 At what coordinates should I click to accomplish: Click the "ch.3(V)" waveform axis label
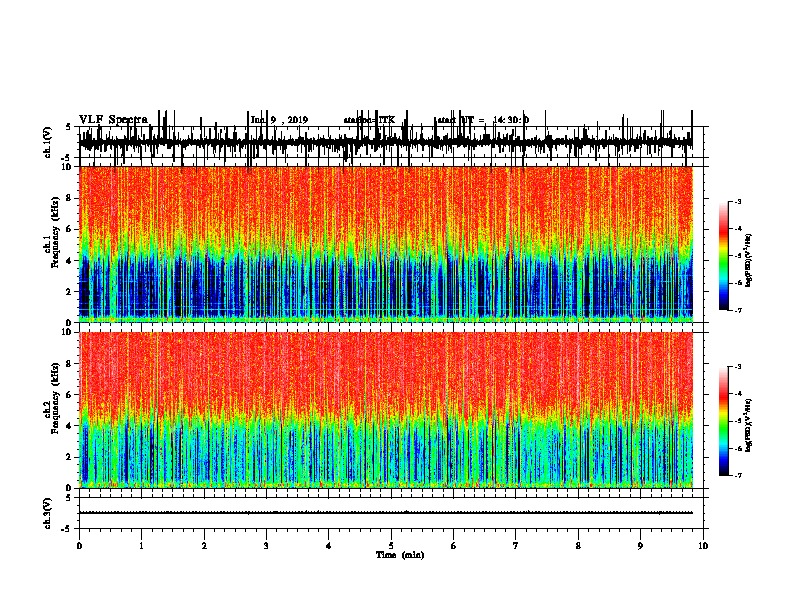tap(48, 513)
